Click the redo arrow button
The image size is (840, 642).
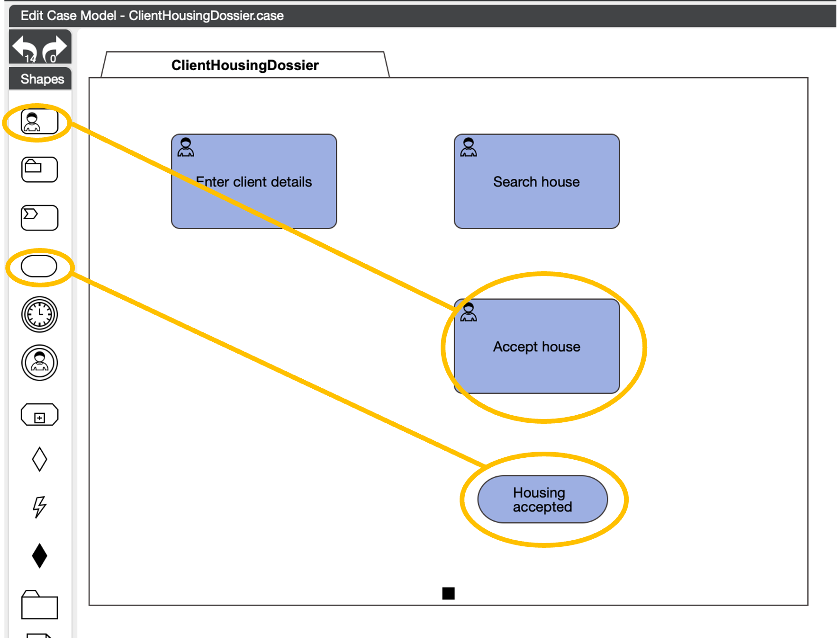(x=54, y=48)
